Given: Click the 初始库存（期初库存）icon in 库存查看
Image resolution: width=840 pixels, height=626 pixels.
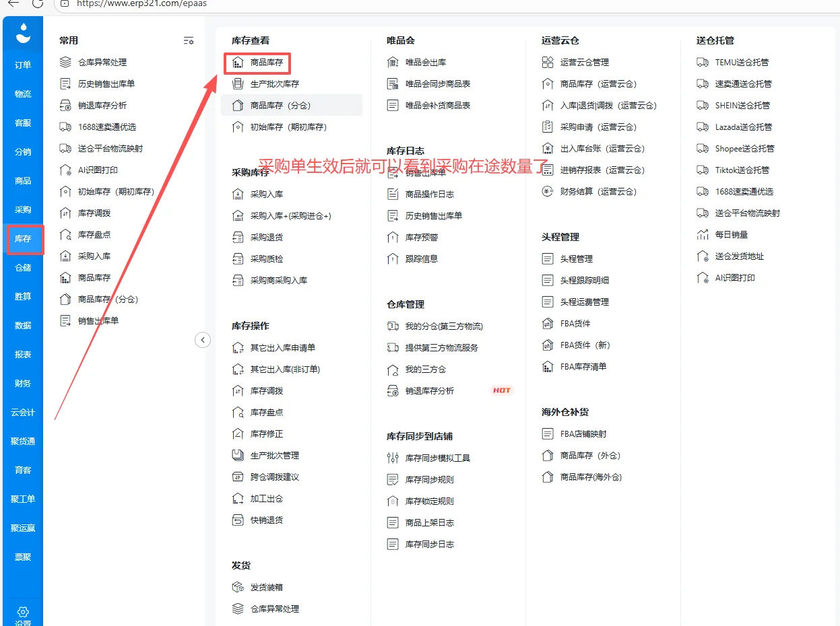Looking at the screenshot, I should (237, 127).
